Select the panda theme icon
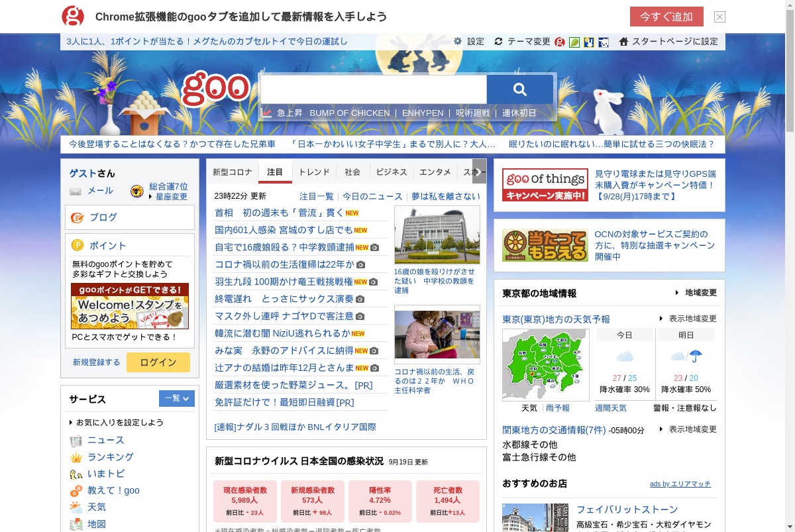 coord(604,42)
